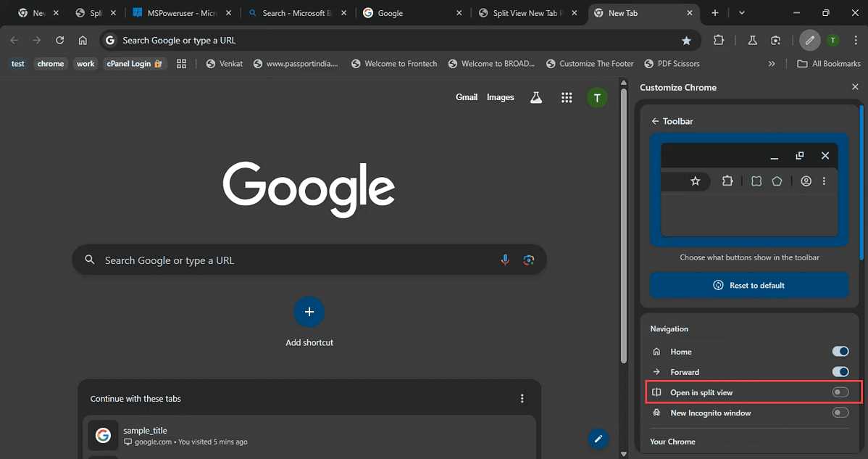Click the 'Choose what buttons show in the toolbar' text
The width and height of the screenshot is (868, 459).
(749, 257)
